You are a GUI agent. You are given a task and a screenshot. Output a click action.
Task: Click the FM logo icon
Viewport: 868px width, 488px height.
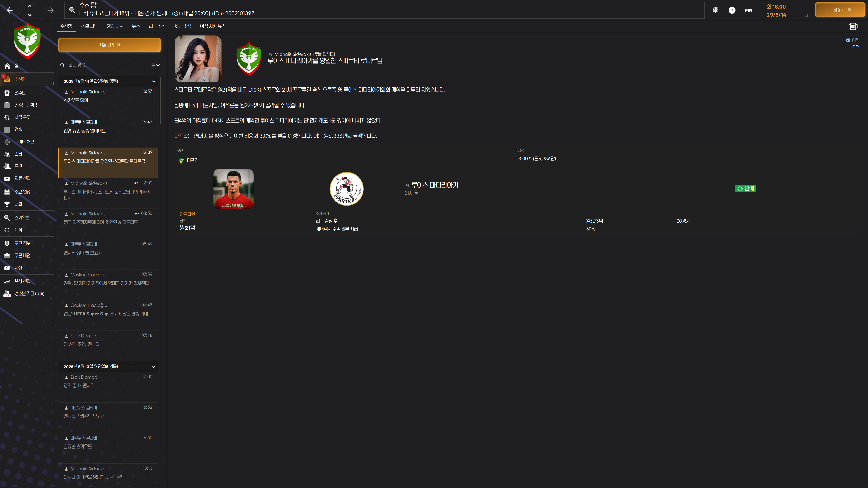click(748, 10)
